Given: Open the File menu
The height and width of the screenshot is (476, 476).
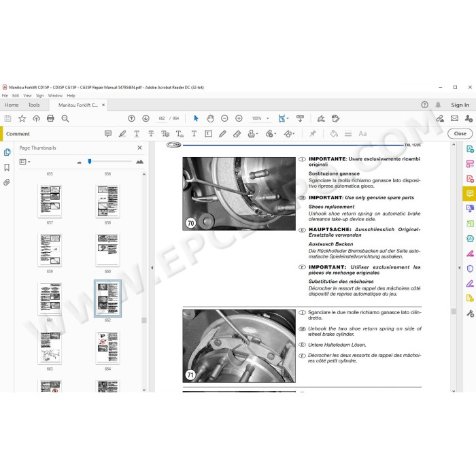Looking at the screenshot, I should (x=5, y=96).
